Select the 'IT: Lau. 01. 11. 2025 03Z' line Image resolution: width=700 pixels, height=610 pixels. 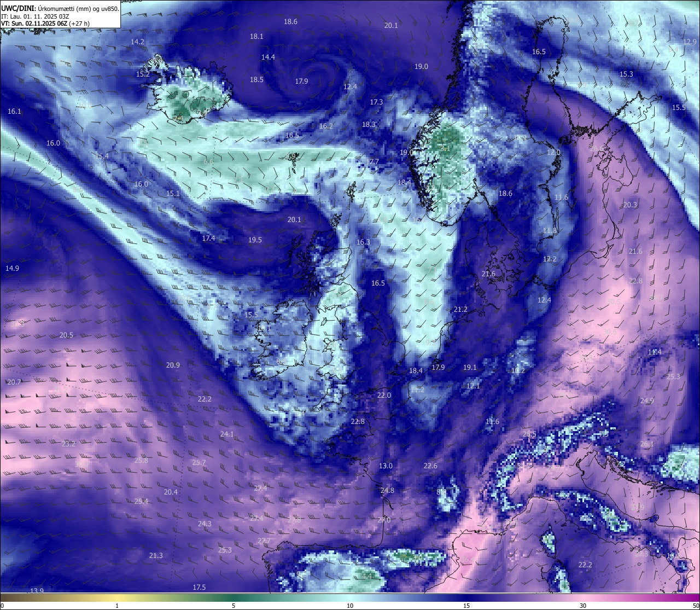coord(35,16)
